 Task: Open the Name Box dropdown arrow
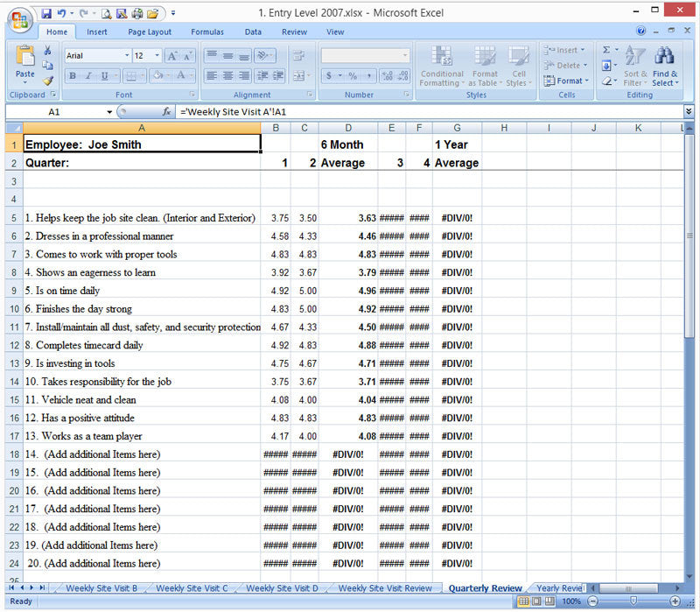click(109, 112)
